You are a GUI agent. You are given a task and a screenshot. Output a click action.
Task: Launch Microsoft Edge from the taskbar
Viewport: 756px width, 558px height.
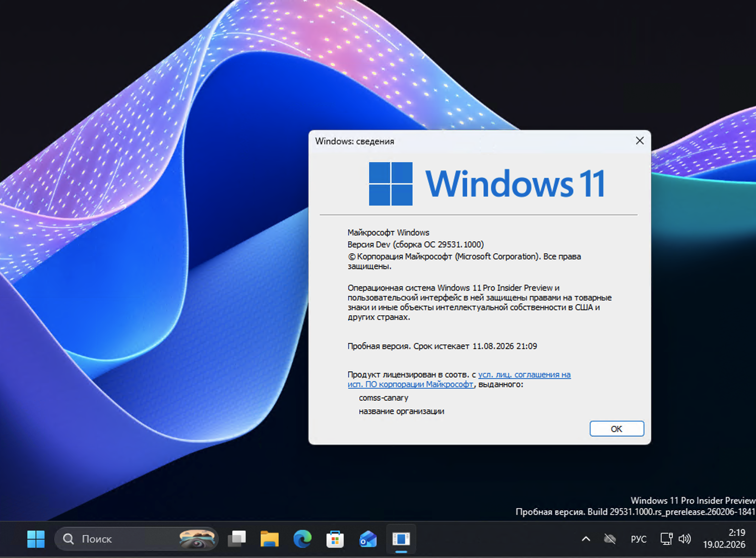(x=302, y=539)
